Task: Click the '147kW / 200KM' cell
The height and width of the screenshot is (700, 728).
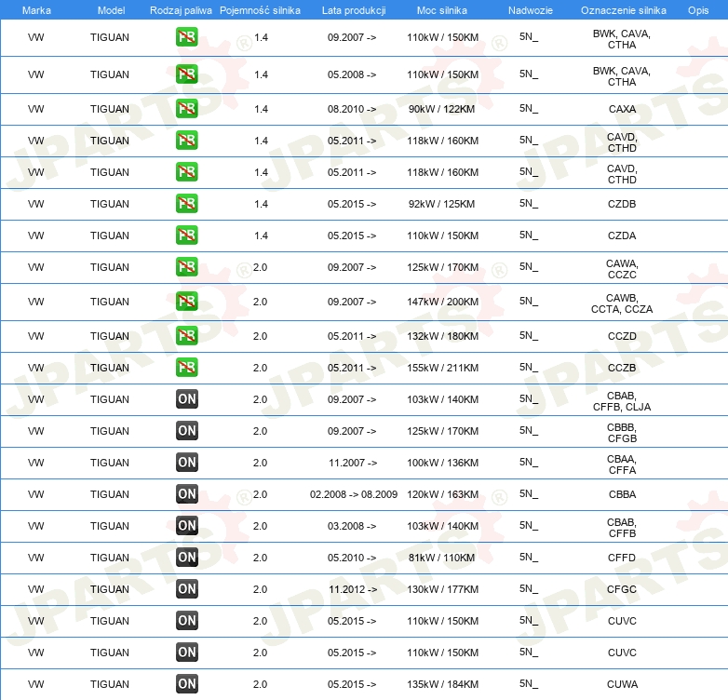Action: pyautogui.click(x=442, y=302)
